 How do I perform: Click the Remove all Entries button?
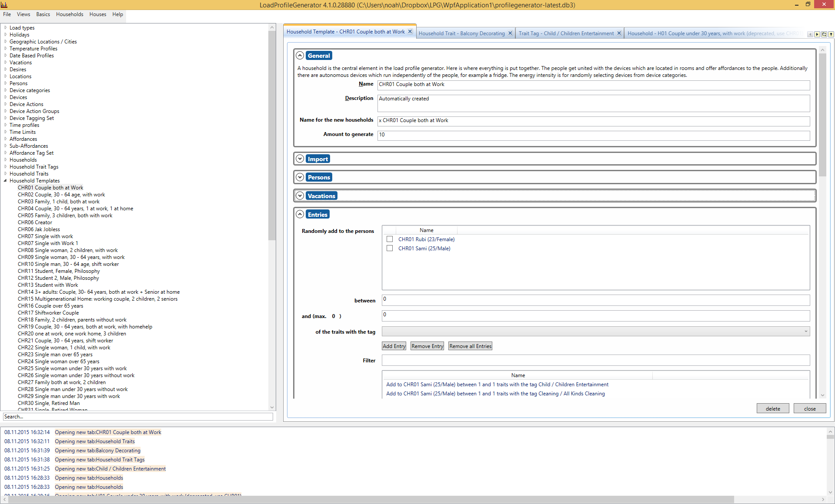tap(470, 346)
